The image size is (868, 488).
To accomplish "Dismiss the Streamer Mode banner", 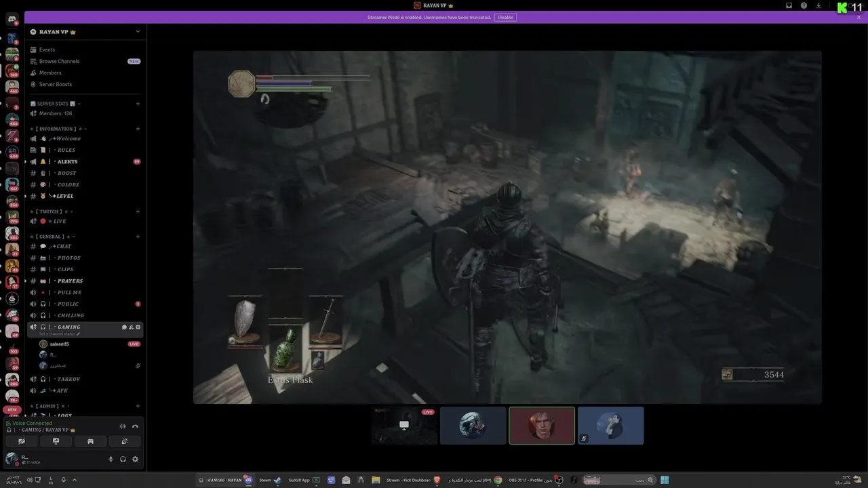I will coord(859,17).
